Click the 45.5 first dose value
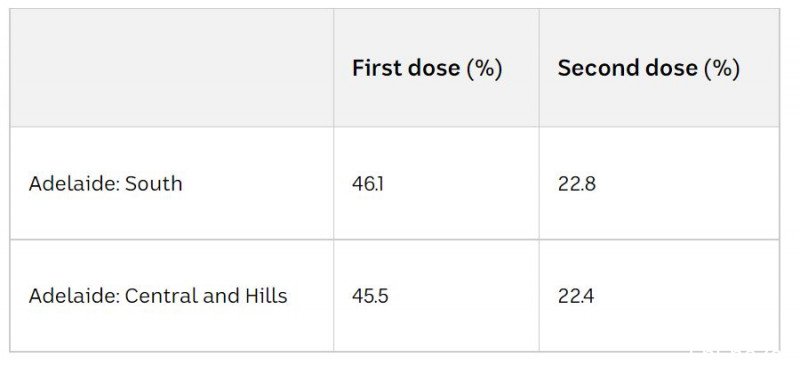Screen dimensions: 800x366 (370, 296)
